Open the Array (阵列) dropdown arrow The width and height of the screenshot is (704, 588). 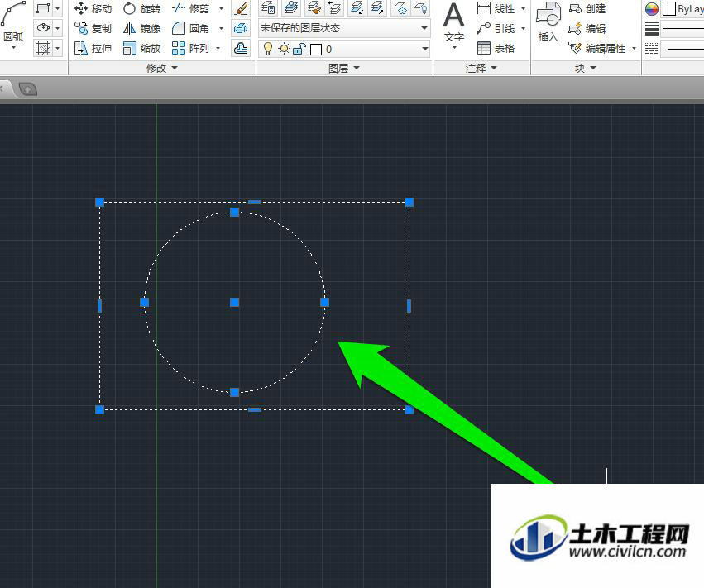pos(218,48)
